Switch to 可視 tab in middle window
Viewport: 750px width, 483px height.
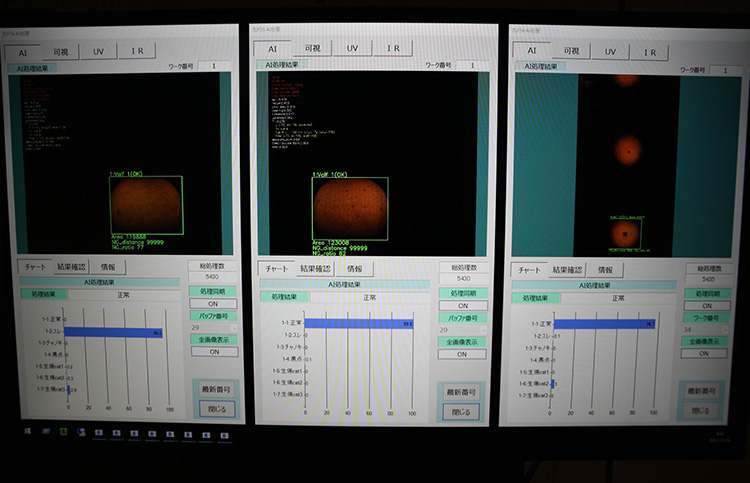[312, 48]
